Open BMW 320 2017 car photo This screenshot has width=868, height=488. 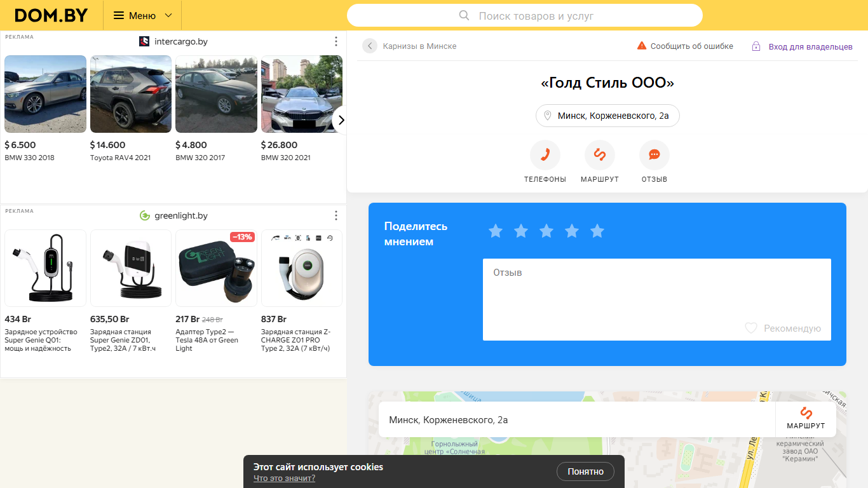pyautogui.click(x=216, y=94)
